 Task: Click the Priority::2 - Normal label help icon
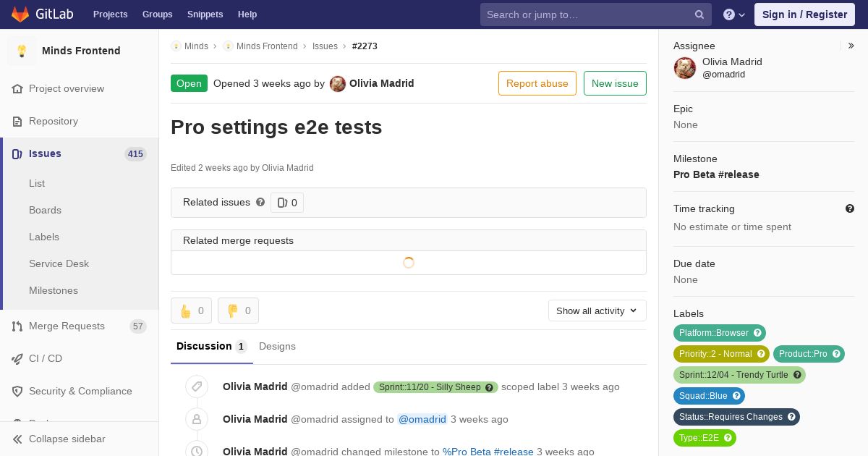tap(761, 354)
